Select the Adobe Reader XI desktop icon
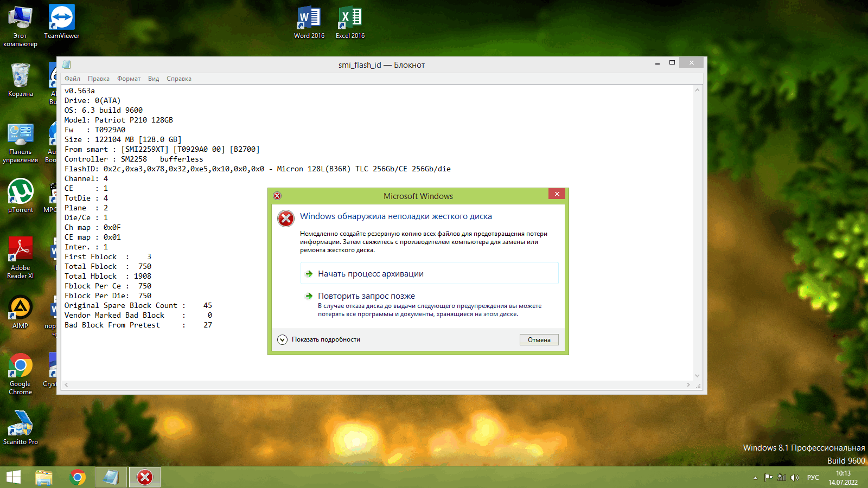This screenshot has width=868, height=488. pyautogui.click(x=21, y=258)
